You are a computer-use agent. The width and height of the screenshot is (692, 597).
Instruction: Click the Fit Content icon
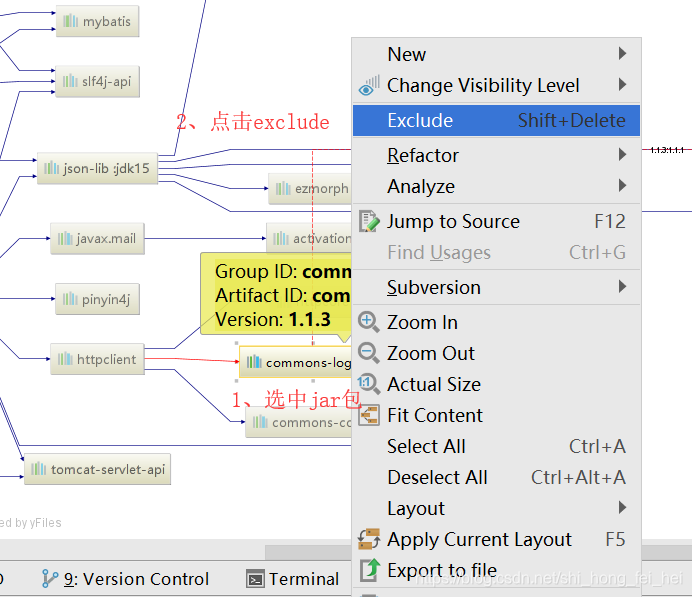(369, 415)
